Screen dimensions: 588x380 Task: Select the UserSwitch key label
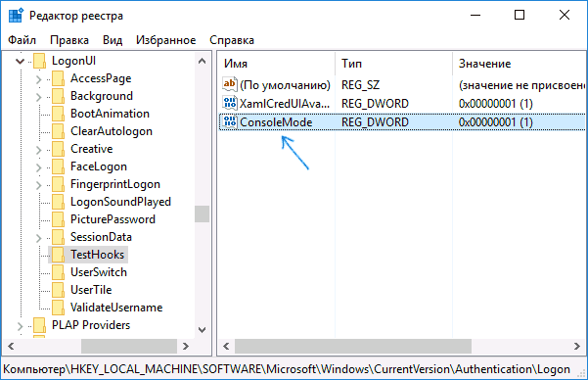[x=99, y=272]
